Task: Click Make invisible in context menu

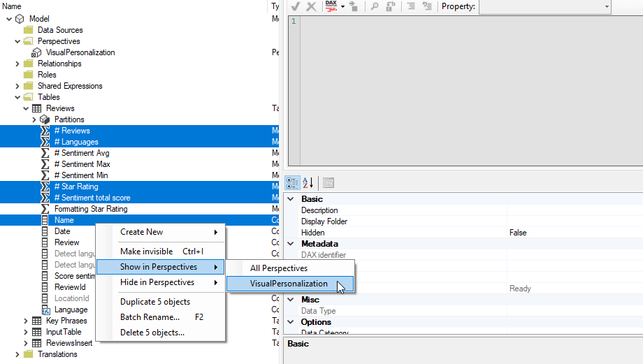Action: 146,252
